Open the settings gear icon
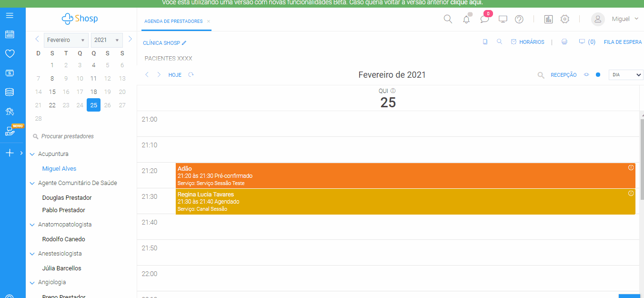This screenshot has height=298, width=644. click(x=565, y=20)
